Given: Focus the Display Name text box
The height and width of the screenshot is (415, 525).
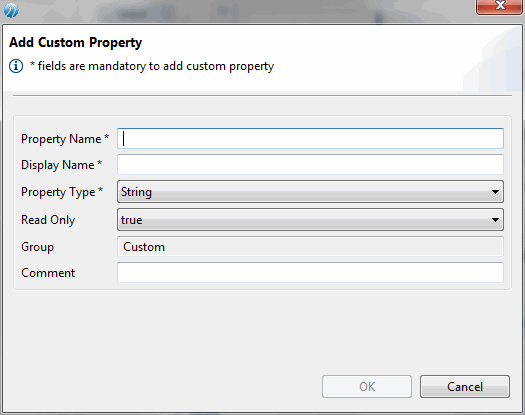Looking at the screenshot, I should [310, 164].
